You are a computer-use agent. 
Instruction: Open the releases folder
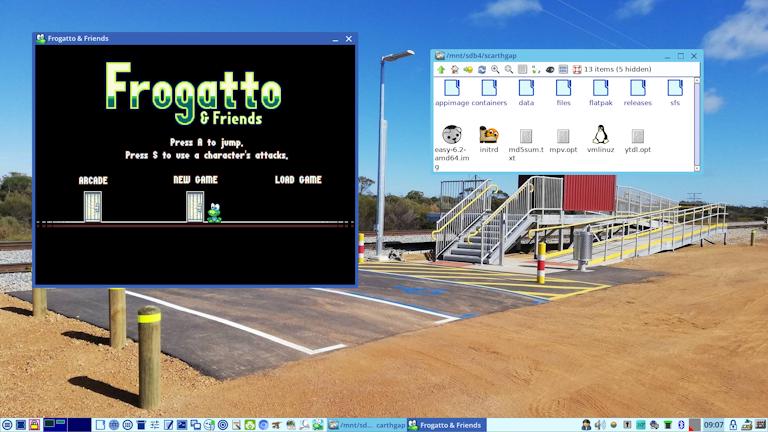[638, 93]
